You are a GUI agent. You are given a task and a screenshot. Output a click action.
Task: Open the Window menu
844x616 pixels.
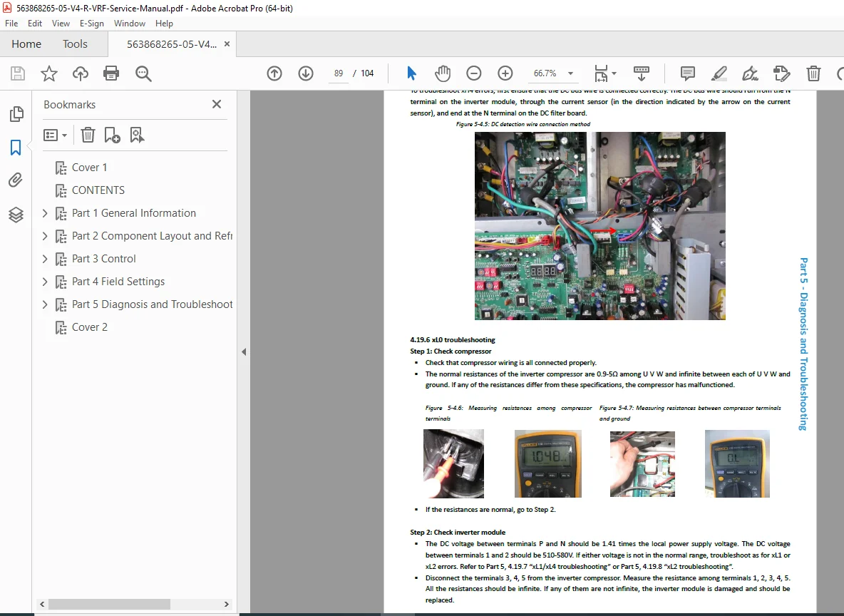pyautogui.click(x=130, y=23)
